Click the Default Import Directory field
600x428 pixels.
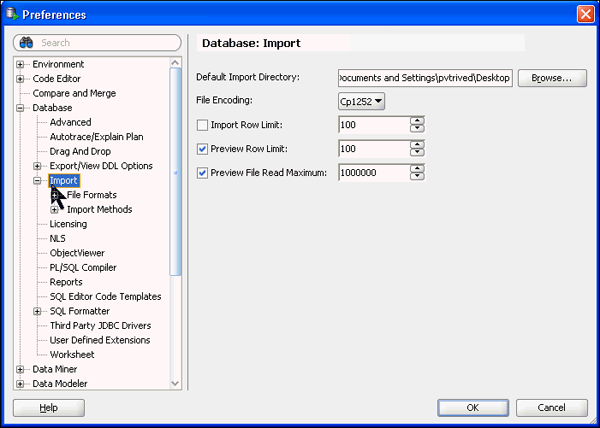point(425,78)
